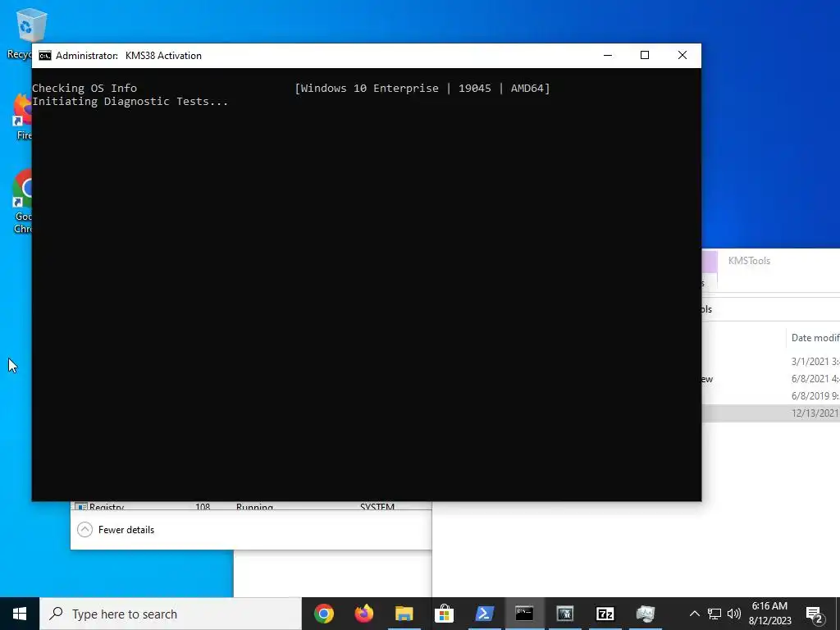Open the cmd window system menu icon
This screenshot has height=630, width=840.
[x=45, y=56]
